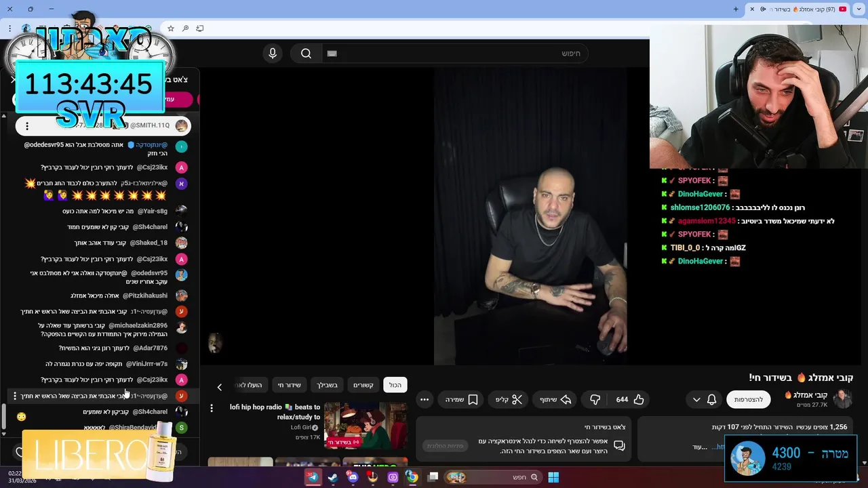Click the שיתוף share button
The image size is (868, 488).
(x=556, y=400)
